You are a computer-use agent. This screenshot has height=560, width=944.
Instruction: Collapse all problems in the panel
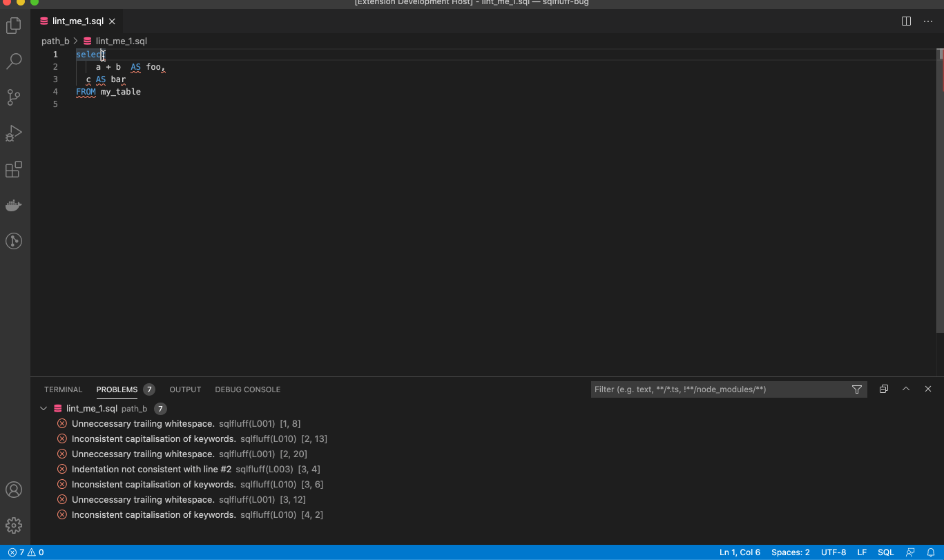pyautogui.click(x=883, y=389)
